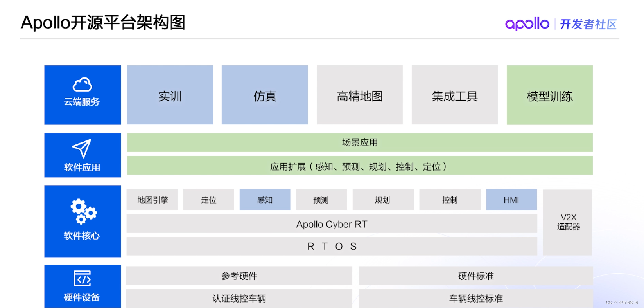Click the apollo logo at top right

527,24
